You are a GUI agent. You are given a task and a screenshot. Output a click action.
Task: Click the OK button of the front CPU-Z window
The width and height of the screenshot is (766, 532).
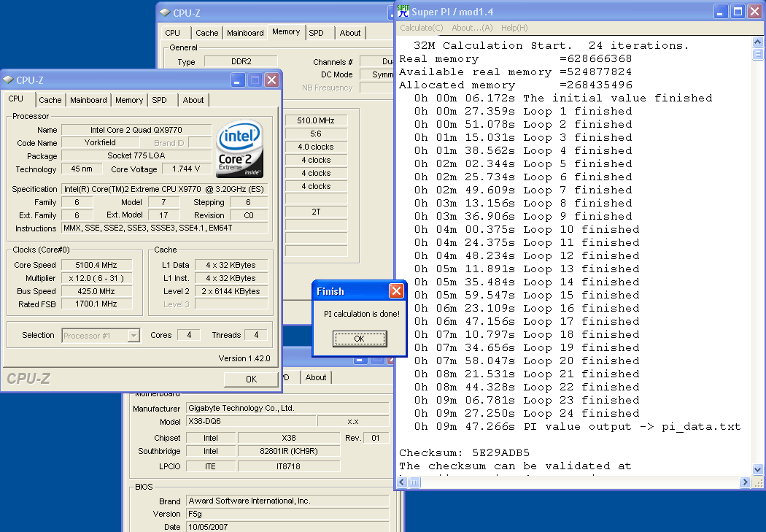click(251, 379)
